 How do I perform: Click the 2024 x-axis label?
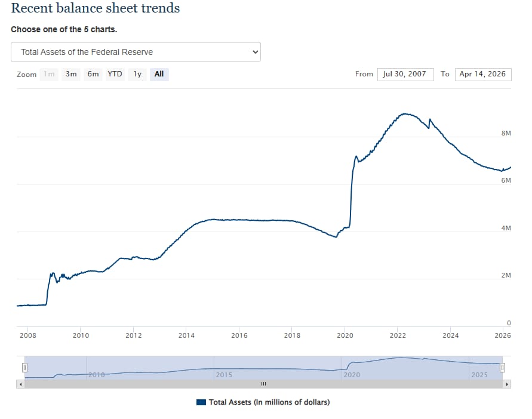[x=451, y=335]
